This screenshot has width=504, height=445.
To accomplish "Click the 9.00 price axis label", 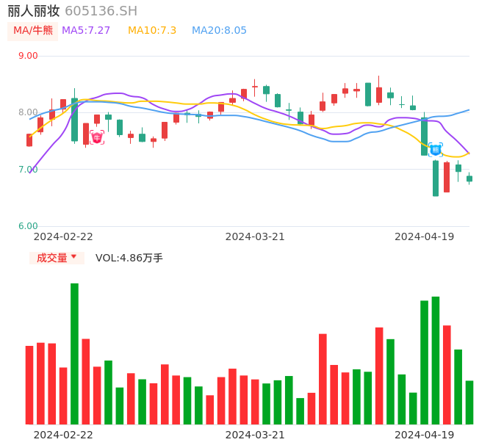I will (28, 56).
